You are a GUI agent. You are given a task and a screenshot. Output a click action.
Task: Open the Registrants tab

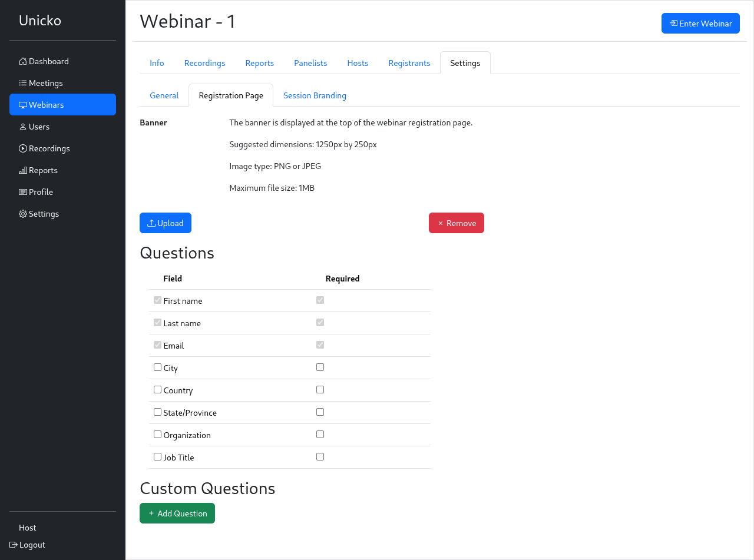409,63
